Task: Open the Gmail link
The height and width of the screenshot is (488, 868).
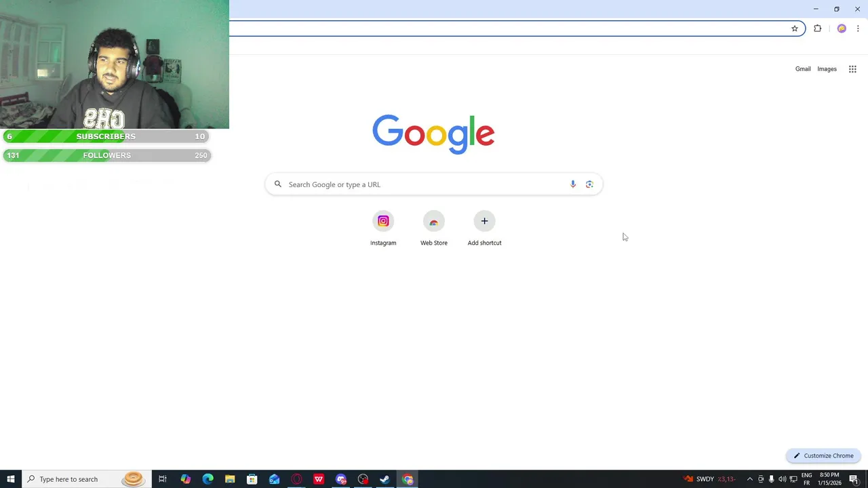Action: [x=803, y=69]
